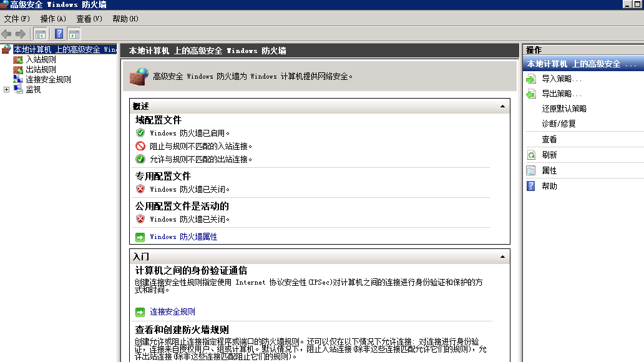Open the 帮助(H) menu
The height and width of the screenshot is (362, 644).
(125, 19)
